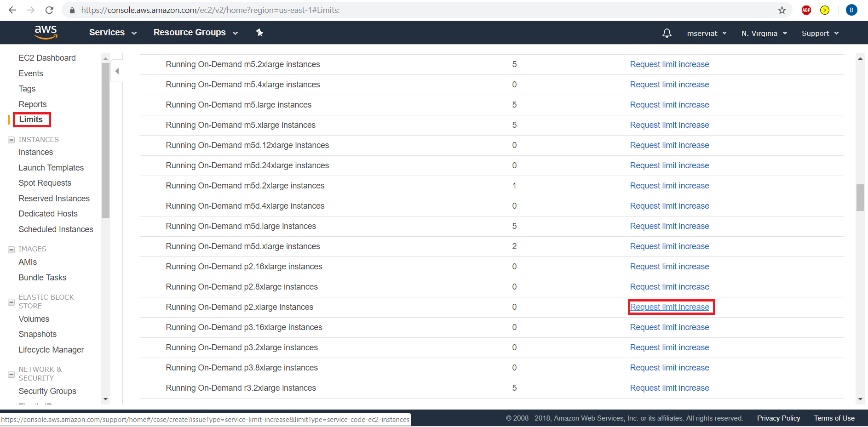Open Spot Requests in the sidebar
This screenshot has width=868, height=427.
(45, 183)
